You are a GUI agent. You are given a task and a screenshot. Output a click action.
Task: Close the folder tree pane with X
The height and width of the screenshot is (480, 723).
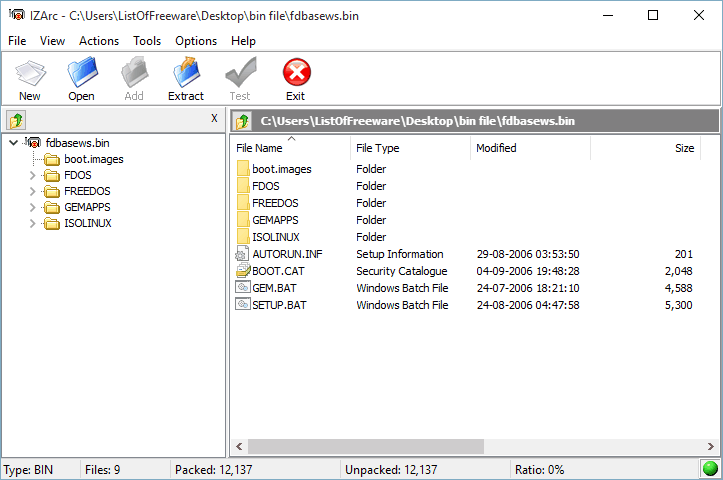[x=214, y=119]
